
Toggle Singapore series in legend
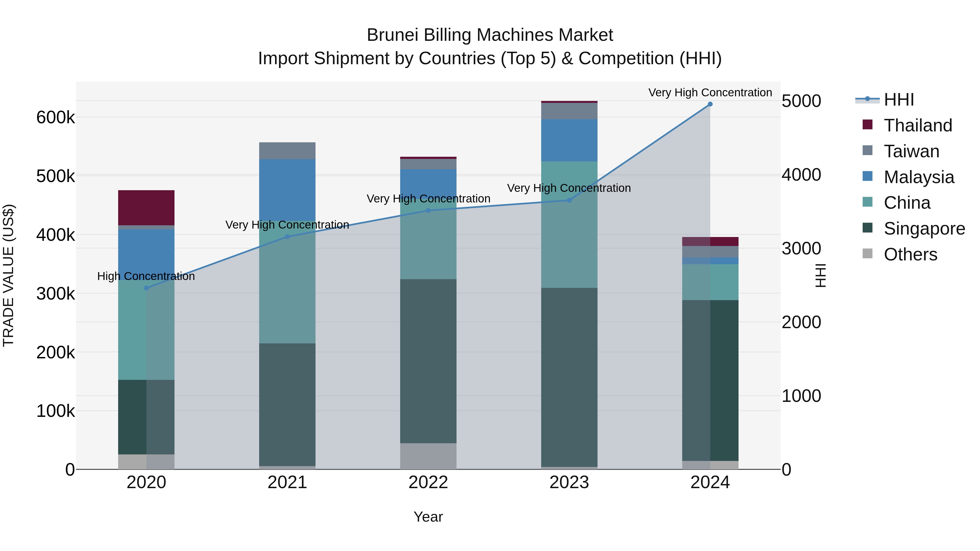tap(914, 229)
